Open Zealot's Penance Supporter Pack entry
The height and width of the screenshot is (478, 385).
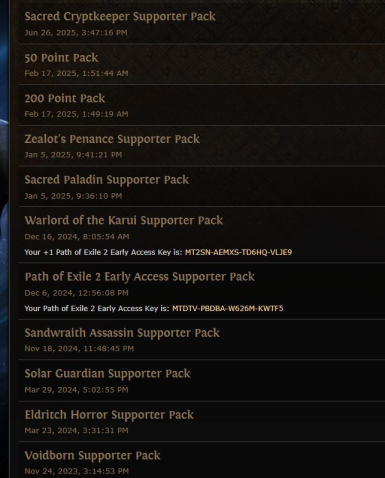pyautogui.click(x=112, y=139)
